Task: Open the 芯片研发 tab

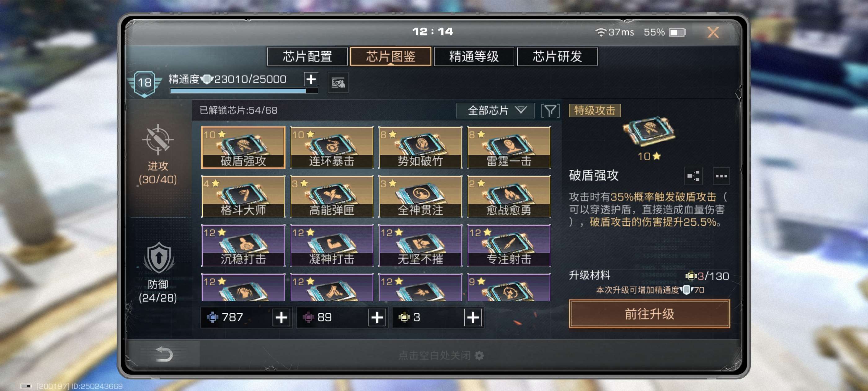Action: click(x=557, y=56)
